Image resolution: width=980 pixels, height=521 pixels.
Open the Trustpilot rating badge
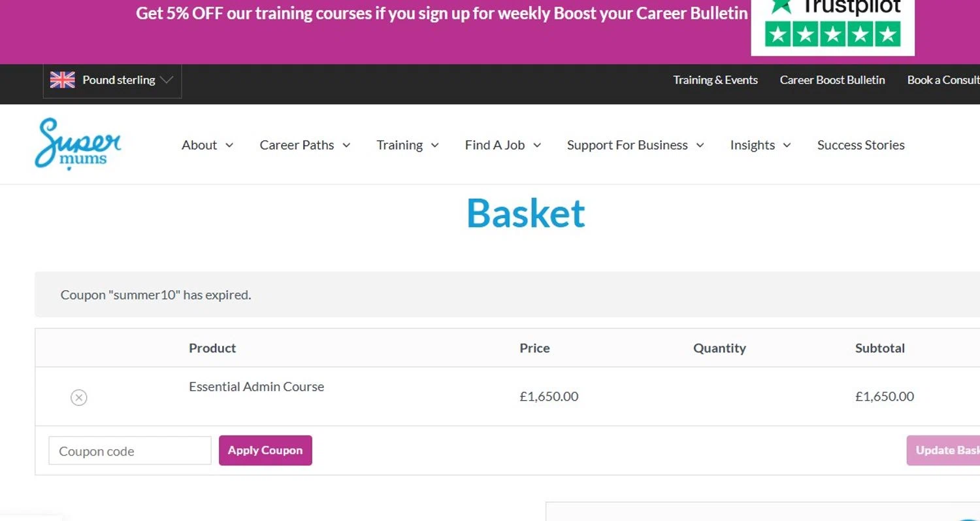[x=832, y=25]
